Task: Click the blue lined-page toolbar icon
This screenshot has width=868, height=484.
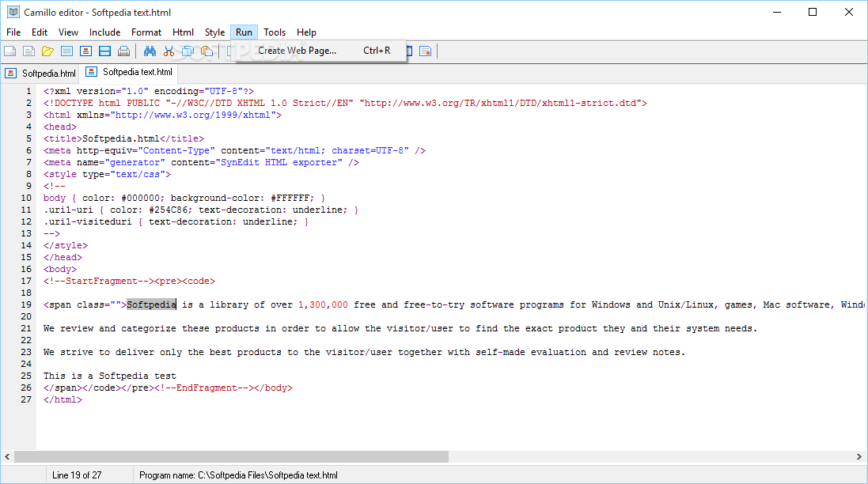Action: pos(67,51)
